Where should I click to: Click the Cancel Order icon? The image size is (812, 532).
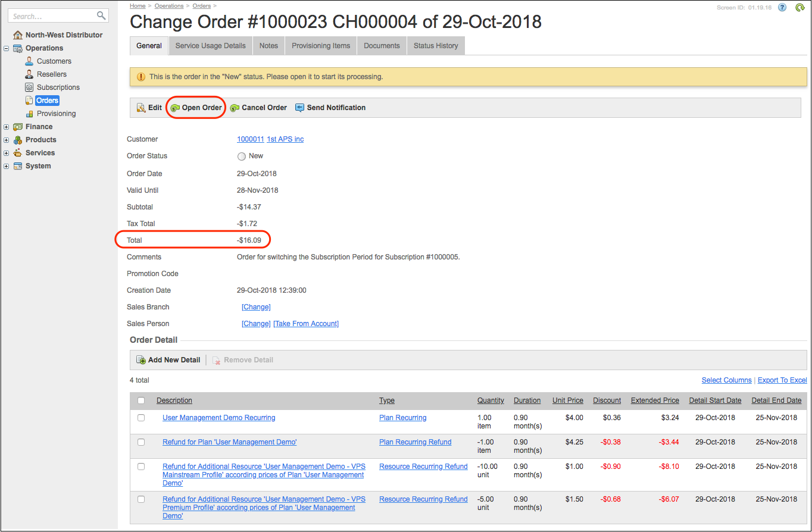click(x=235, y=108)
